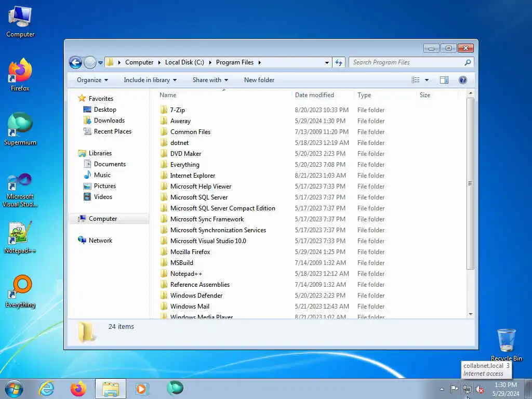Open recent pages dropdown beside the Forward arrow
Viewport: 532px width, 399px height.
tap(100, 62)
